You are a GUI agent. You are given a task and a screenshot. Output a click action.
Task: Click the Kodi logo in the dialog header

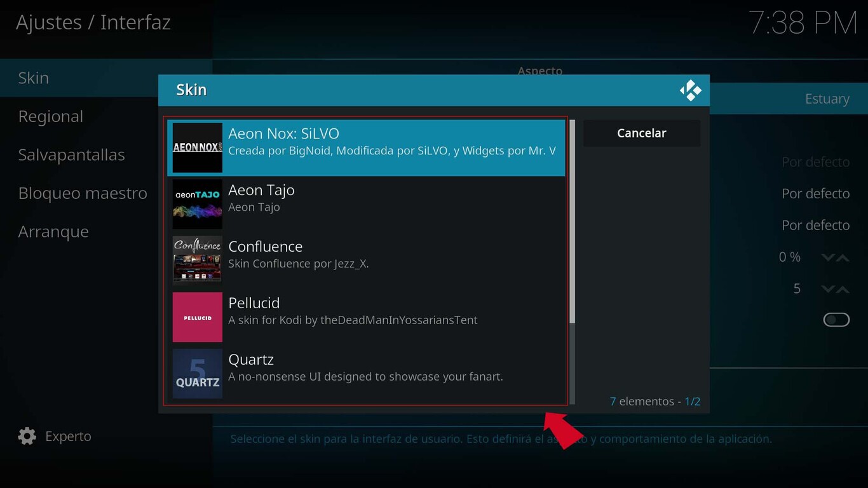click(x=691, y=90)
